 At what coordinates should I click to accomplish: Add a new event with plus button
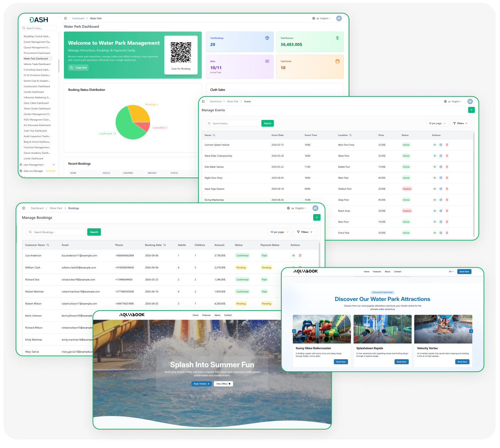click(x=471, y=110)
